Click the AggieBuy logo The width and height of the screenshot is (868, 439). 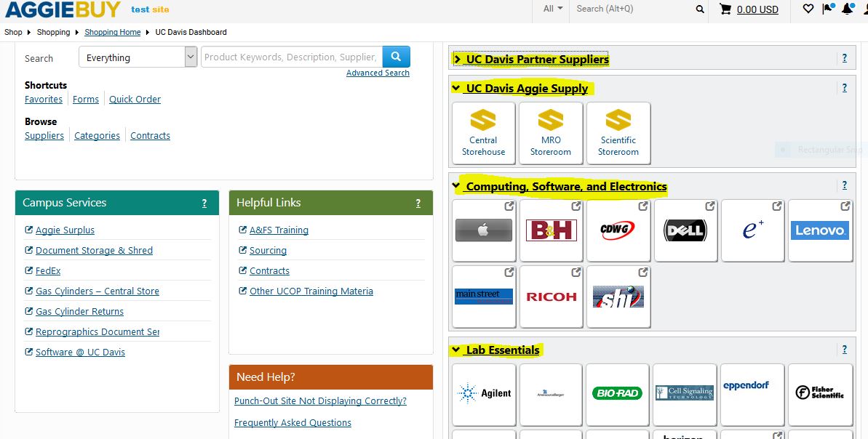[62, 9]
